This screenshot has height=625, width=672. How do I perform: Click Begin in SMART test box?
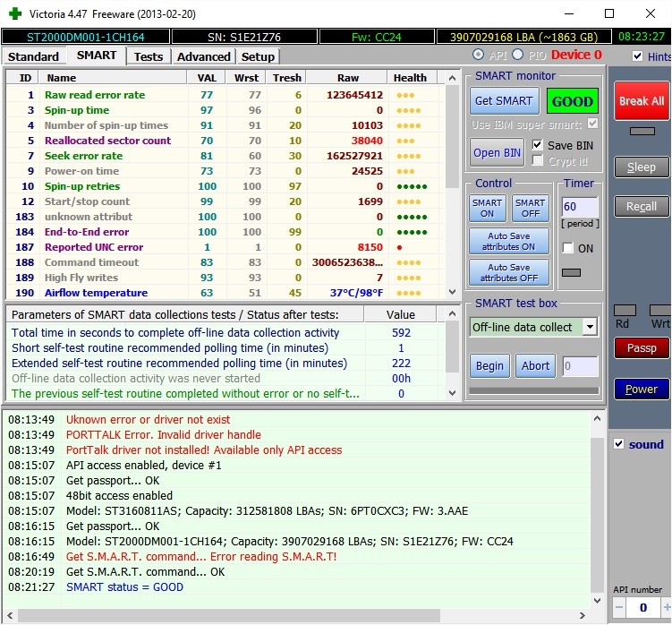[489, 366]
